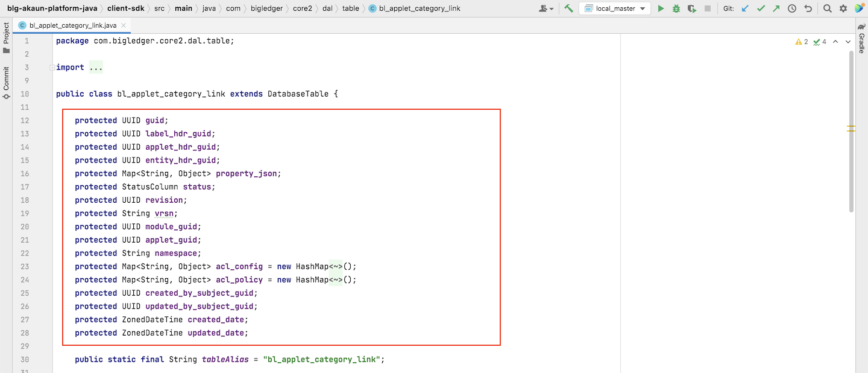Close the bl_applet_category_link.java tab
Screen dimensions: 868x373
coord(124,25)
